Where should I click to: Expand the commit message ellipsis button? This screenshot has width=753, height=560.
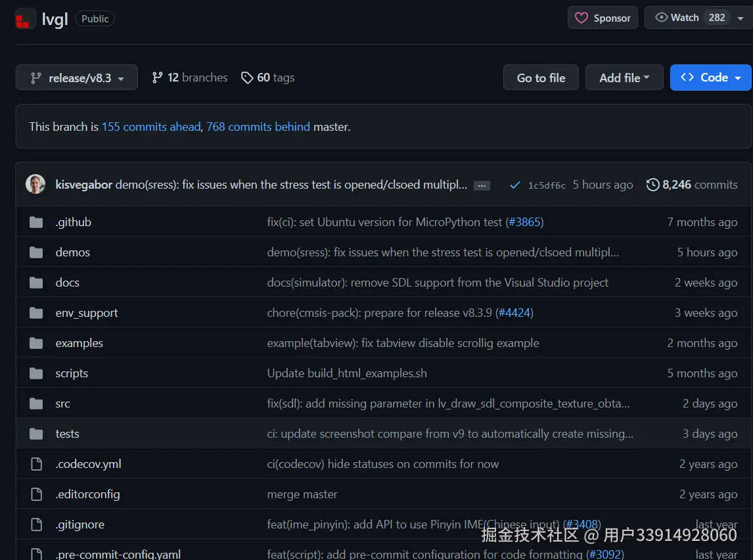pyautogui.click(x=482, y=186)
